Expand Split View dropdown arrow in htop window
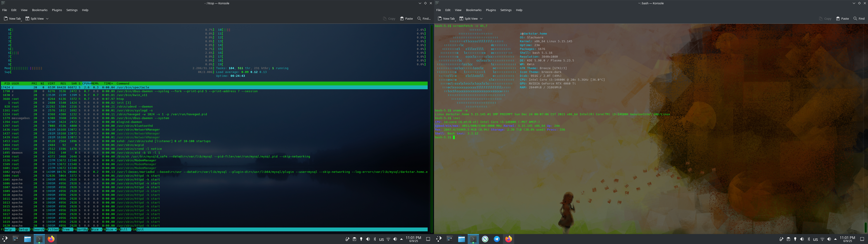The height and width of the screenshot is (244, 868). point(47,19)
